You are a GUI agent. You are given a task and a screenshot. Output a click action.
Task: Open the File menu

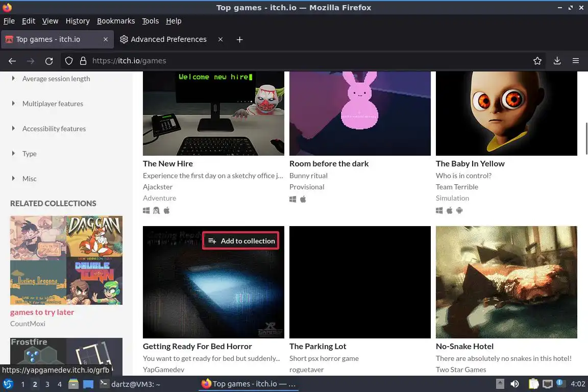9,21
